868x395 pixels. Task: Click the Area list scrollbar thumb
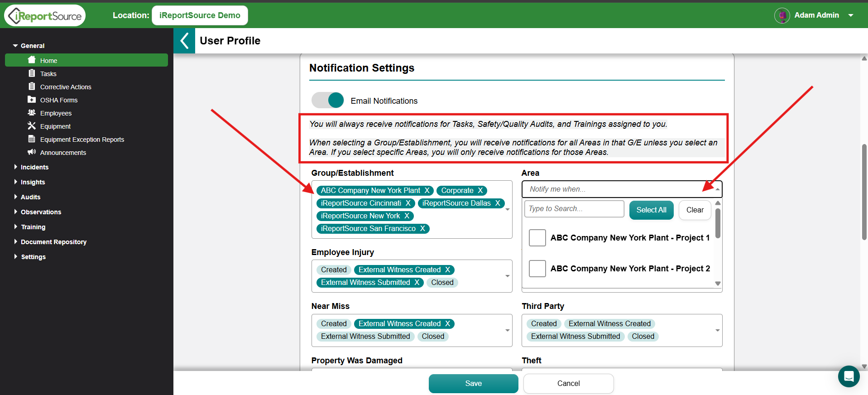pyautogui.click(x=718, y=223)
